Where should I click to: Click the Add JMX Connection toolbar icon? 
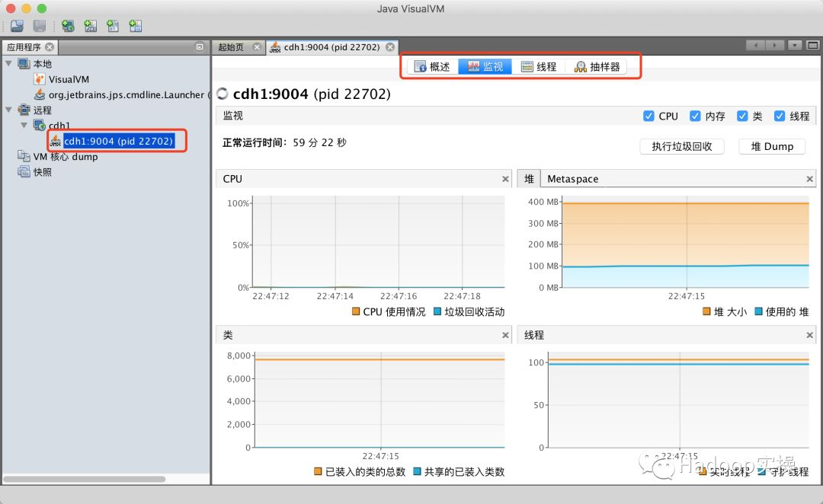tap(90, 26)
